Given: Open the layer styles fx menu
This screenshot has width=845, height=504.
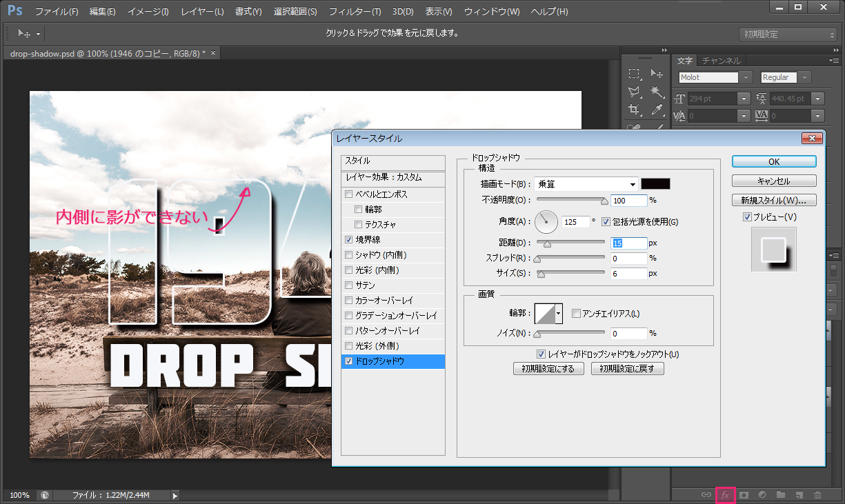Looking at the screenshot, I should click(x=726, y=494).
